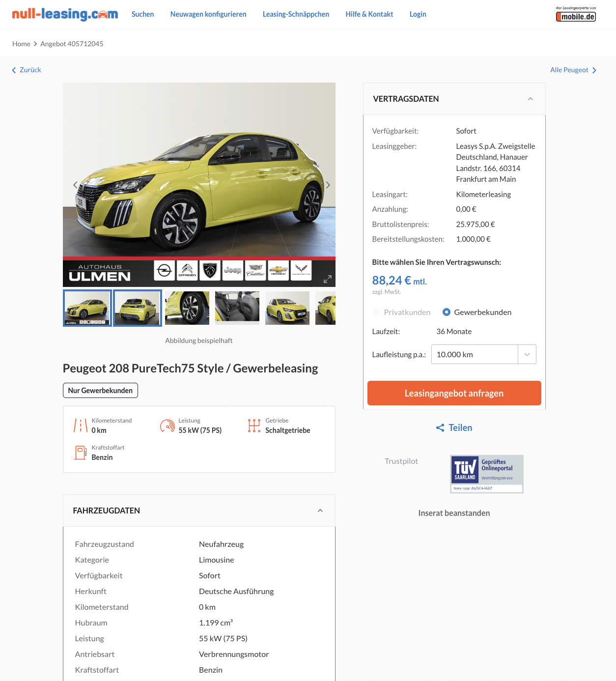Collapse the Vertragsdaten section
616x681 pixels.
(x=531, y=99)
